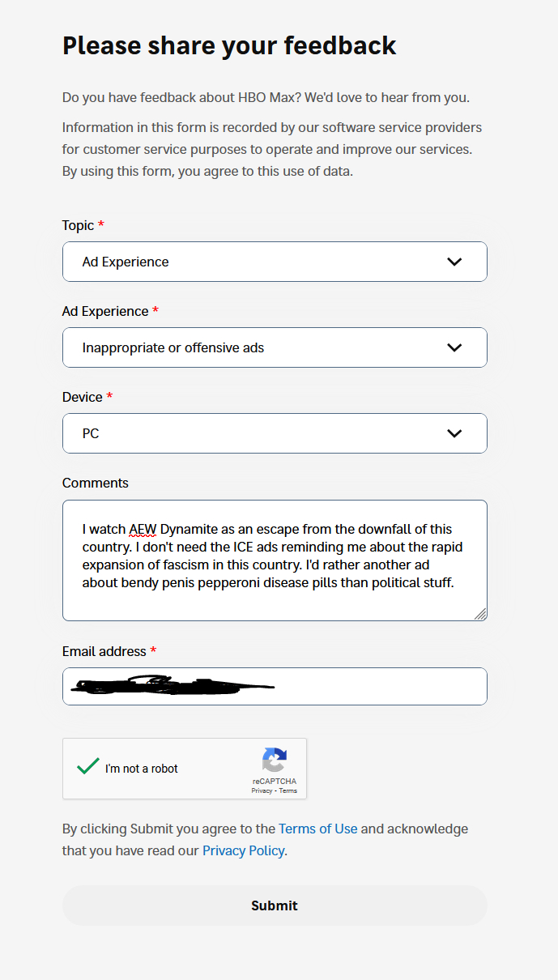Click the small reCAPTCHA Terms link
Viewport: 558px width, 980px height.
288,790
